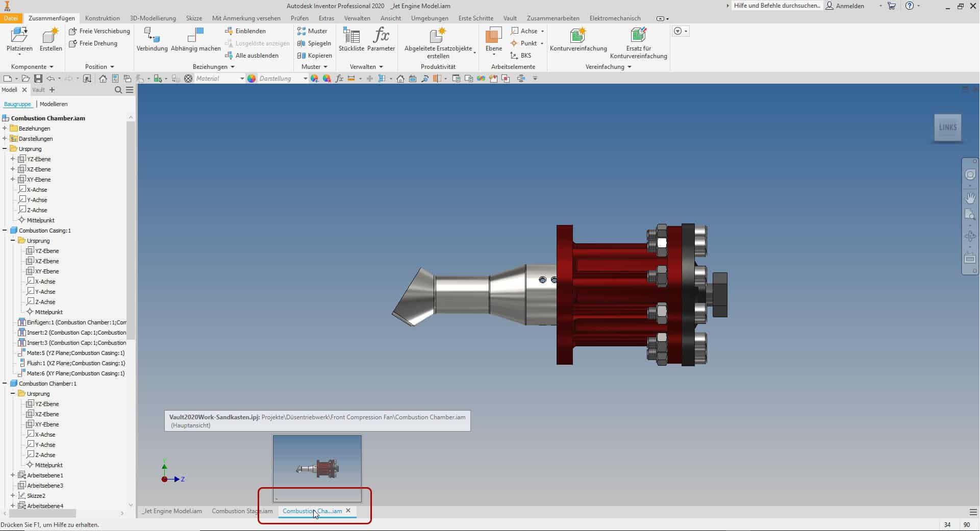Expand the Komponente panel dropdown
Screen dimensions: 980x531
click(32, 67)
